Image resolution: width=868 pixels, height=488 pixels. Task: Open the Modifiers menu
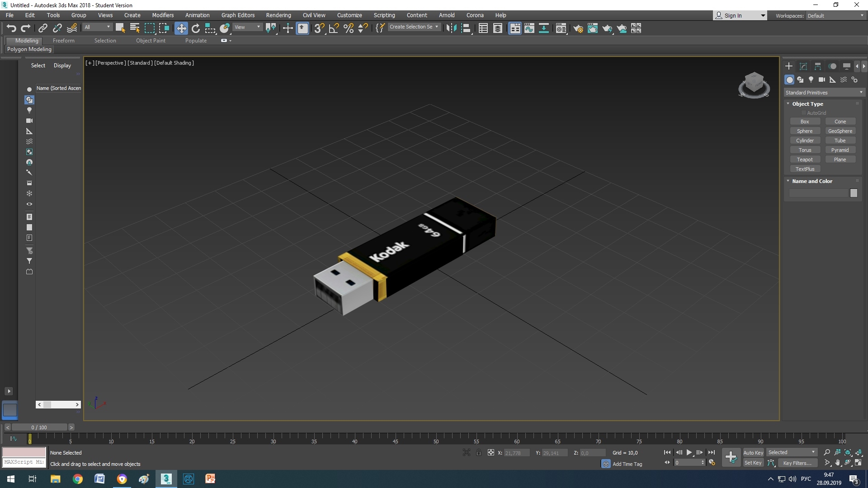163,15
